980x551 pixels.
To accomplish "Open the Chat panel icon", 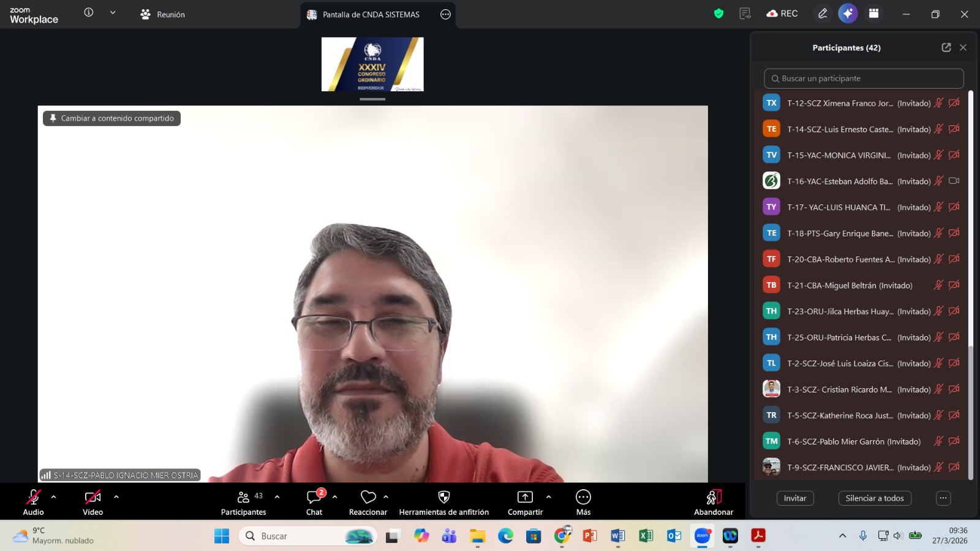I will pyautogui.click(x=314, y=497).
